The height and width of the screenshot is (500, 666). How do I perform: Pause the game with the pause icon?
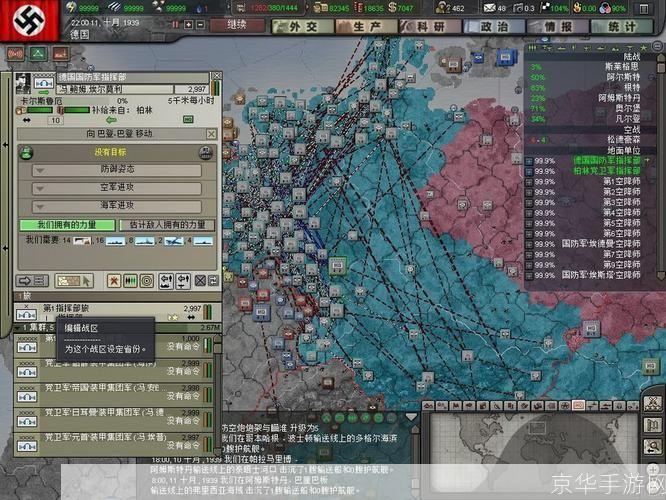coord(175,25)
